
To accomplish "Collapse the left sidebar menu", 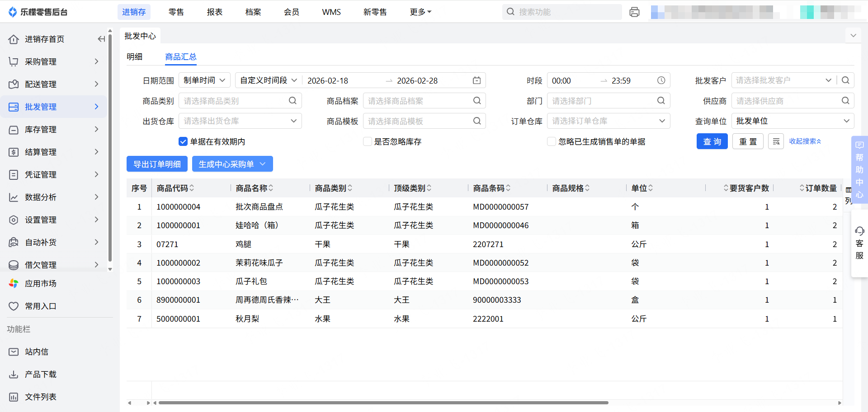I will click(101, 39).
